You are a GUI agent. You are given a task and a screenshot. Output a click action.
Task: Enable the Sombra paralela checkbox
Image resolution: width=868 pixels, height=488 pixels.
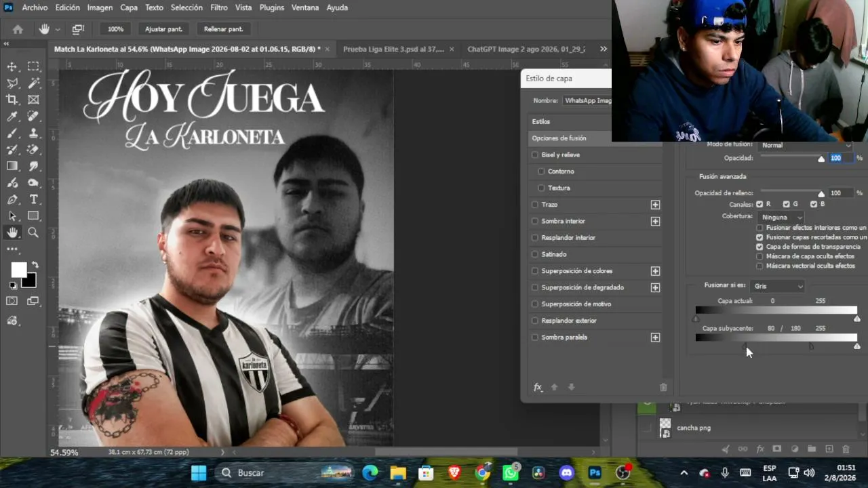click(x=535, y=337)
